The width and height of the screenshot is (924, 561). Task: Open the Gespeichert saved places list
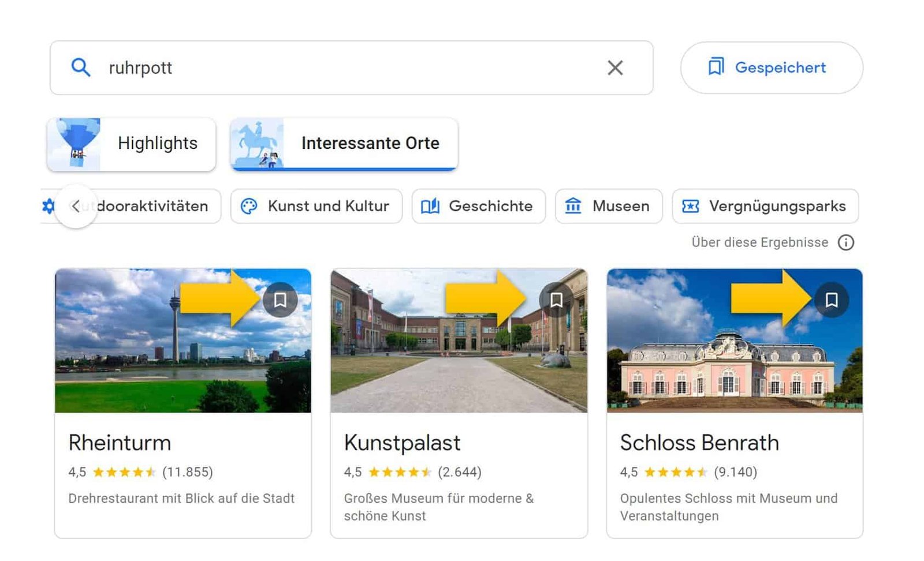[772, 68]
